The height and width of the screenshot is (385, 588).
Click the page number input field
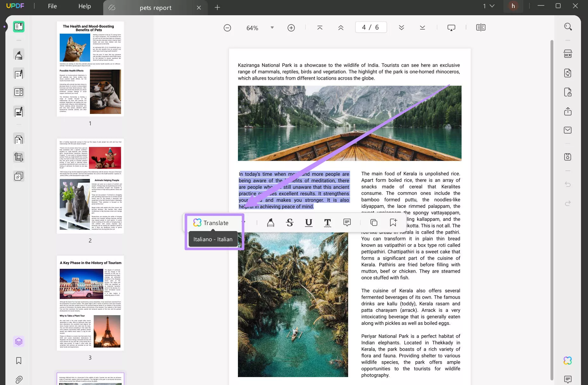371,27
